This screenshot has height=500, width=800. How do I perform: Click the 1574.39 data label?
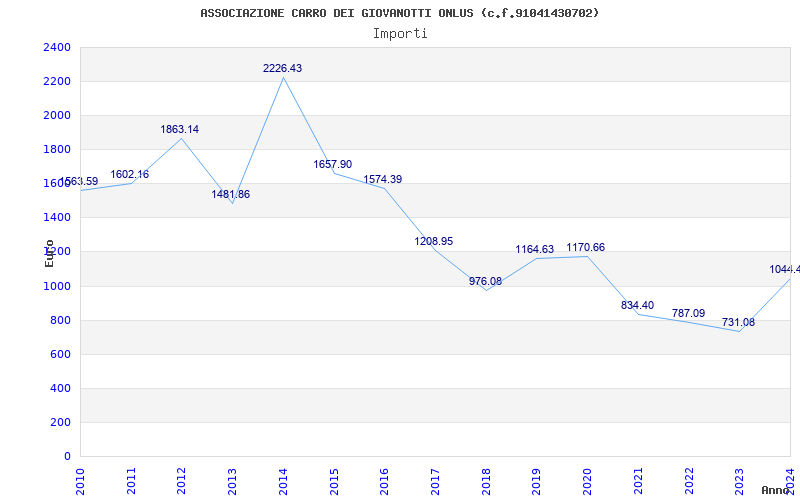pyautogui.click(x=383, y=180)
